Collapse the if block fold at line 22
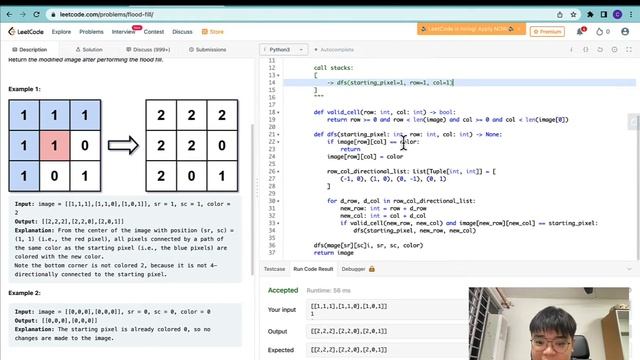 tap(278, 142)
